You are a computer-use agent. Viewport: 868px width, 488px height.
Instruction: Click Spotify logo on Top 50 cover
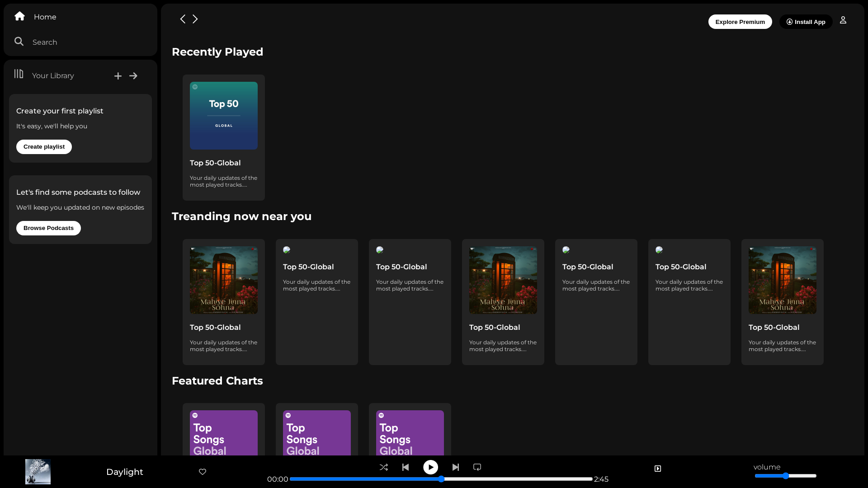(x=195, y=87)
